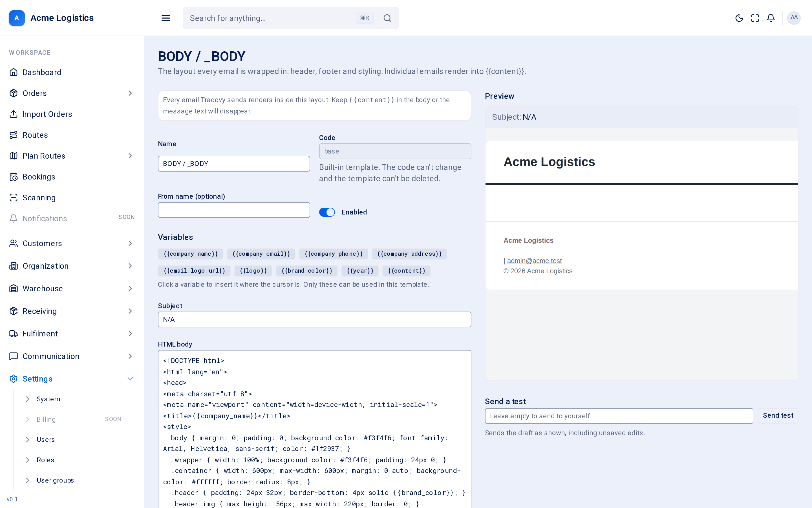Click the Subject input containing N/A
The width and height of the screenshot is (812, 508).
[x=314, y=319]
